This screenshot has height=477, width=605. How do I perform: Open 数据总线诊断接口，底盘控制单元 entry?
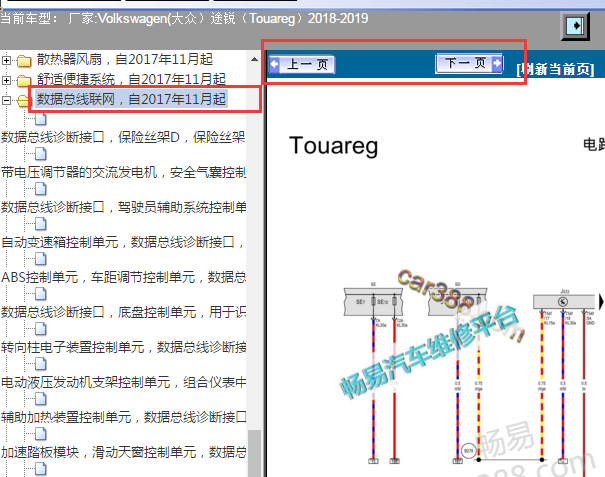click(x=123, y=312)
